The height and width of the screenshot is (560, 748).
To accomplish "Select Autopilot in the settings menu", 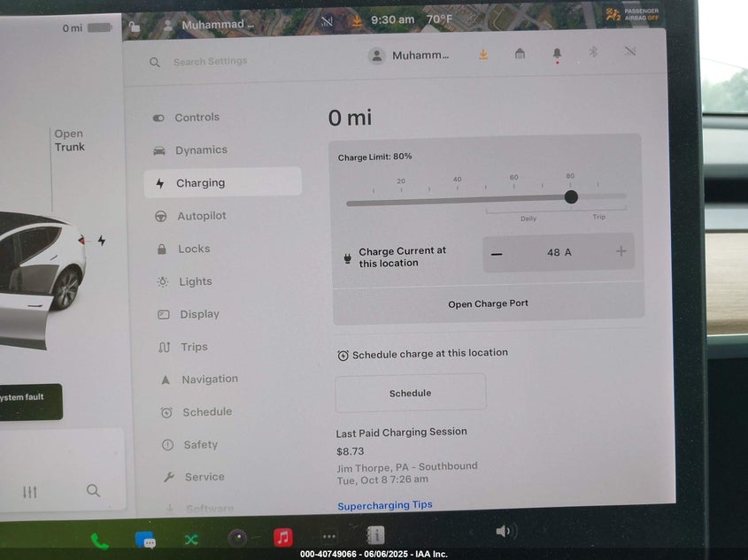I will point(201,216).
